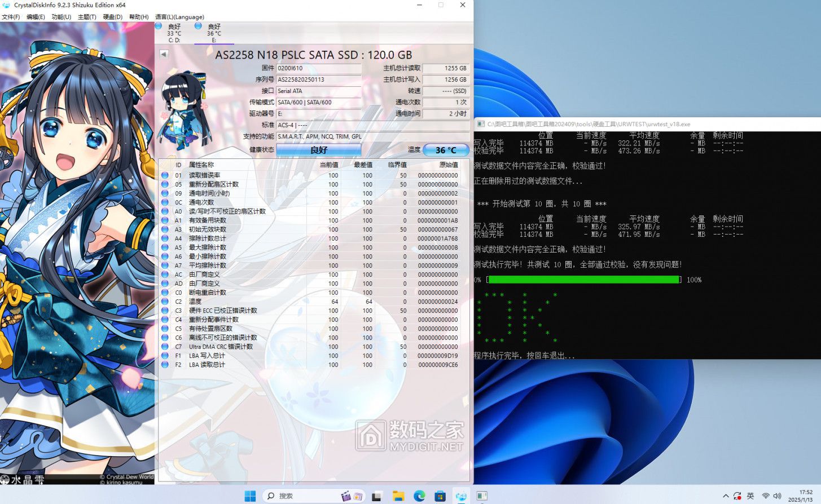Expand hidden system tray icons chevron
Screen dimensions: 821x504
click(x=726, y=496)
